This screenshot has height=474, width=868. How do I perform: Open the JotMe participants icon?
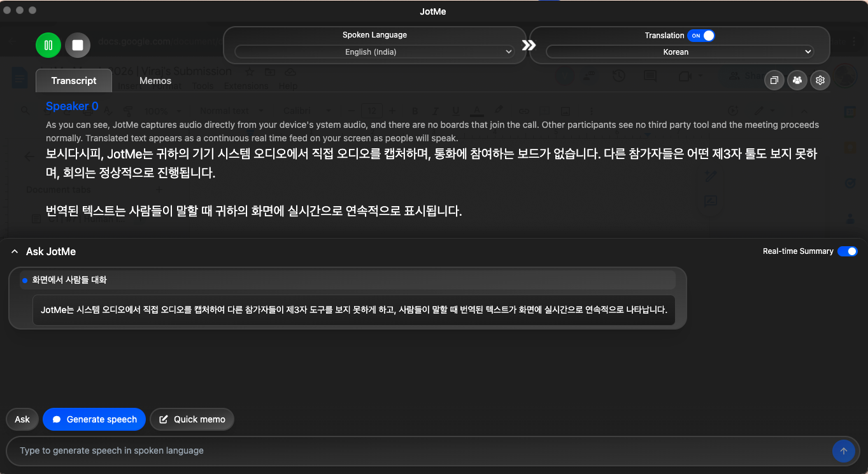pos(797,80)
